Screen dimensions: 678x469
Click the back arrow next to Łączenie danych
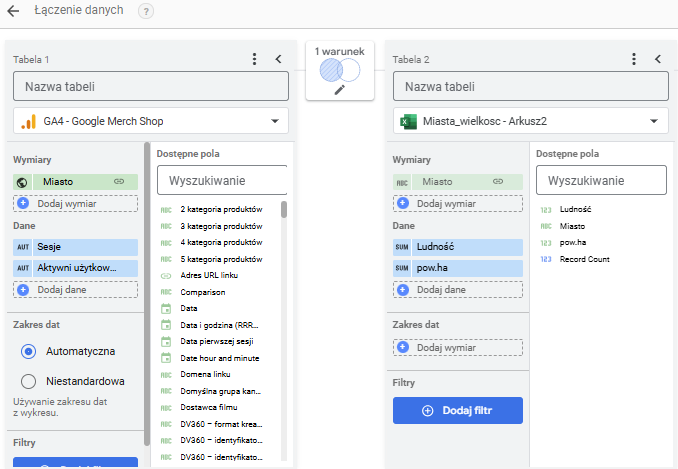click(13, 11)
